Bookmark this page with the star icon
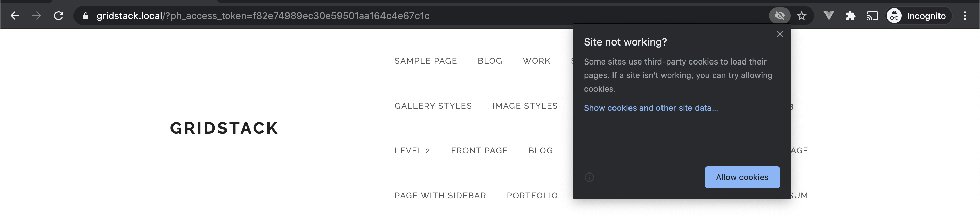The height and width of the screenshot is (218, 980). (802, 16)
